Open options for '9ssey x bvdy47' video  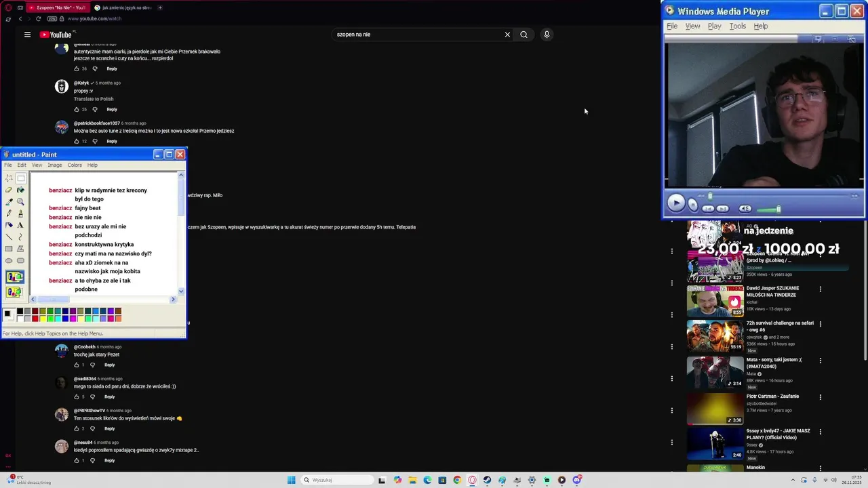[821, 432]
